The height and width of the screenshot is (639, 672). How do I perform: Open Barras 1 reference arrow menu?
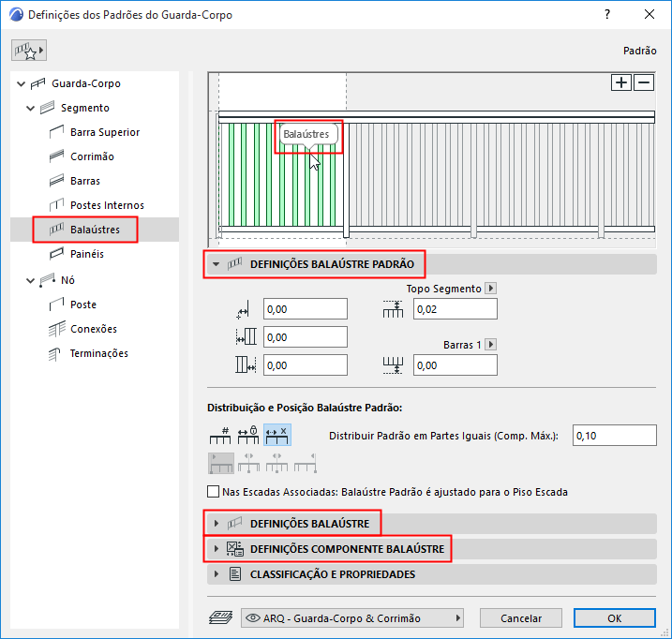(x=491, y=345)
